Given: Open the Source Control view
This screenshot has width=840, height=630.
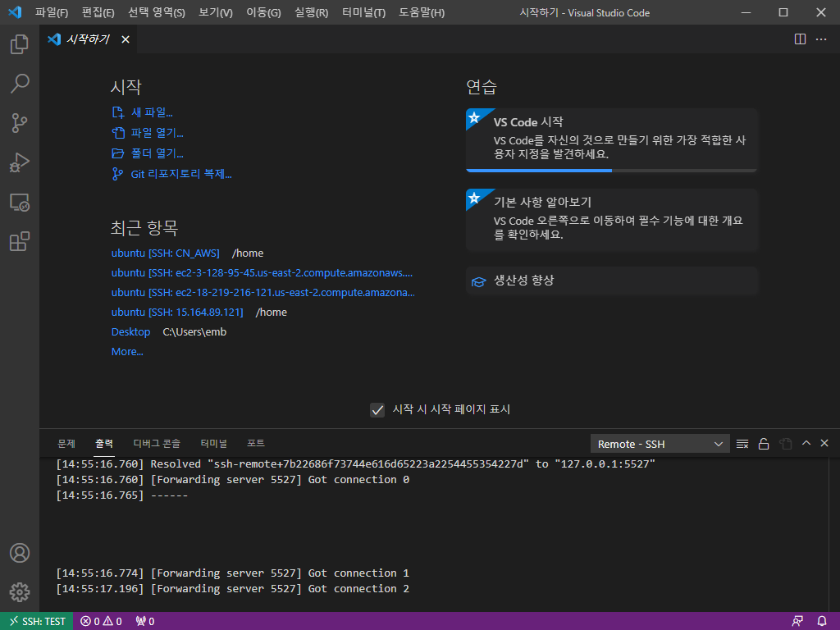Looking at the screenshot, I should pyautogui.click(x=20, y=123).
